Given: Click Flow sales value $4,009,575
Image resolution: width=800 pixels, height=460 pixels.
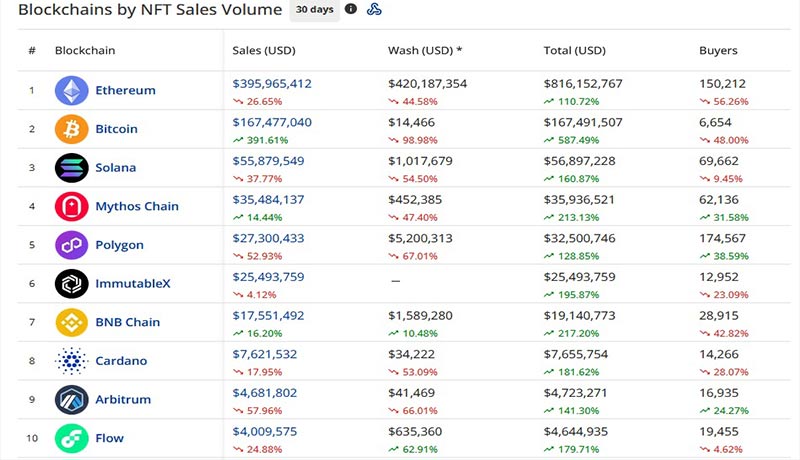Looking at the screenshot, I should pos(265,431).
